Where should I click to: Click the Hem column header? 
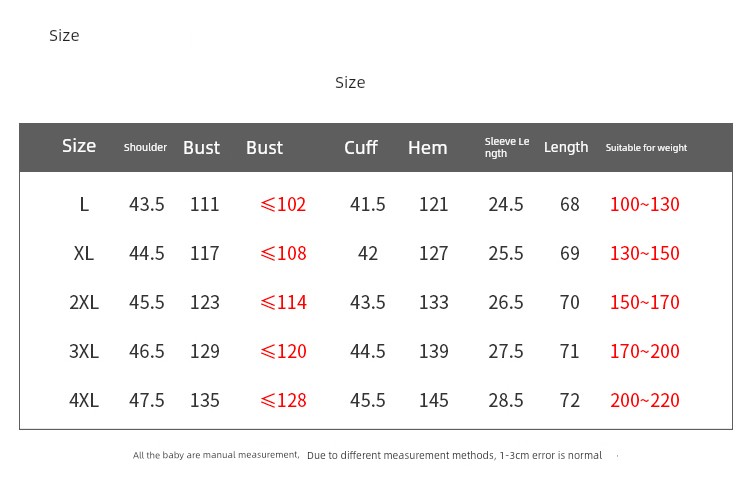click(x=427, y=148)
